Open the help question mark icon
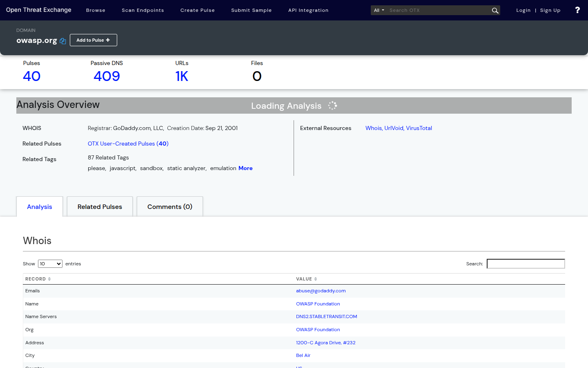 click(577, 10)
